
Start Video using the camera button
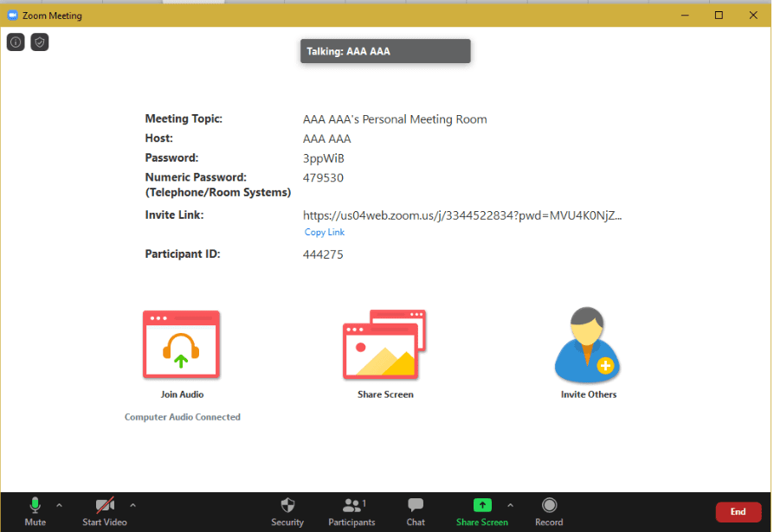click(105, 510)
